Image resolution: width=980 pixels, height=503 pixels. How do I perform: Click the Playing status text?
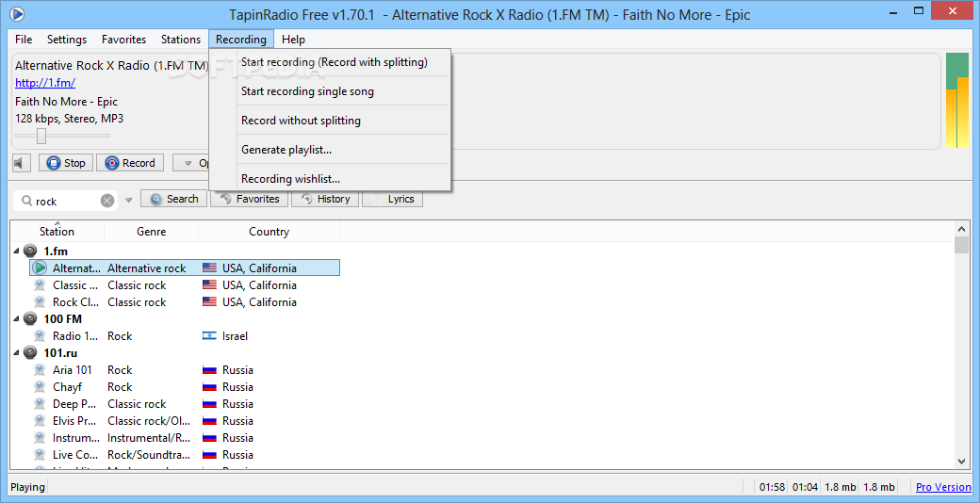(x=28, y=487)
